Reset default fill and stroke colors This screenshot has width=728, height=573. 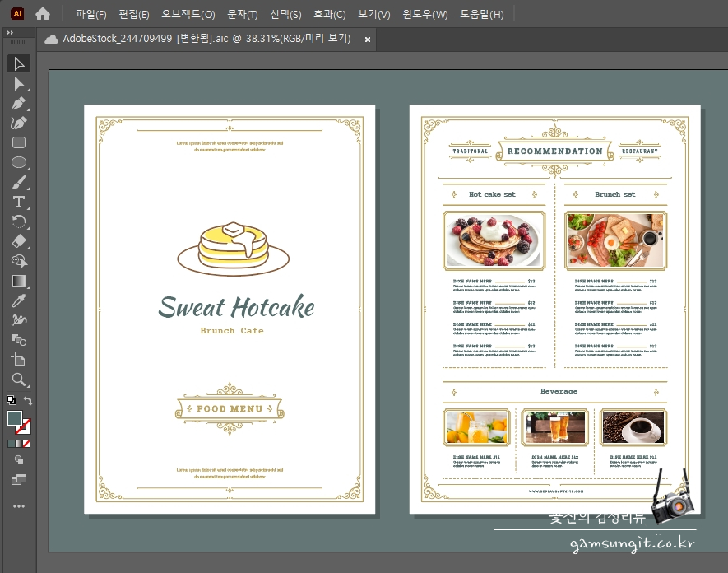tap(12, 399)
